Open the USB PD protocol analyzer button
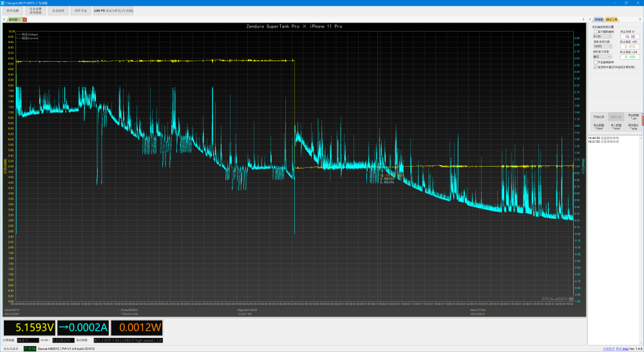 coord(113,11)
